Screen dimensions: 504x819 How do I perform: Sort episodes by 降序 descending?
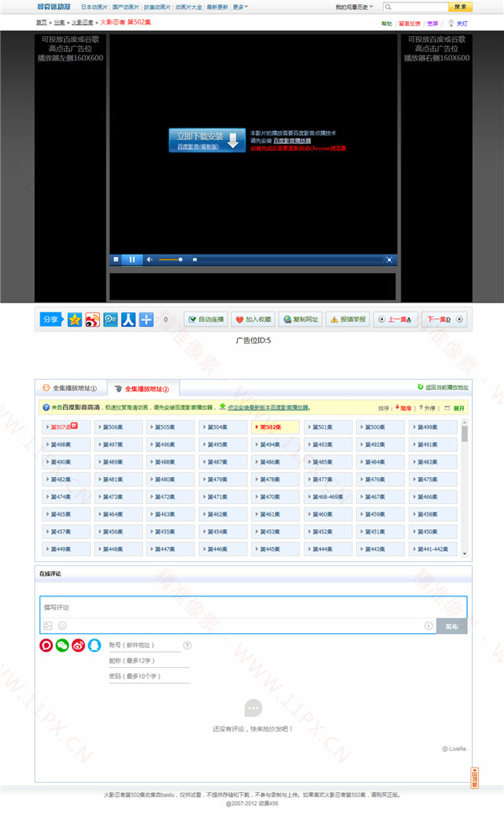403,408
